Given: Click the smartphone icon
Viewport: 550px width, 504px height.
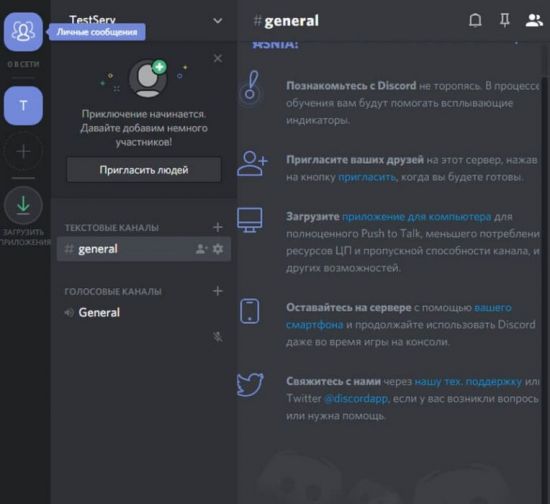Looking at the screenshot, I should [x=250, y=311].
